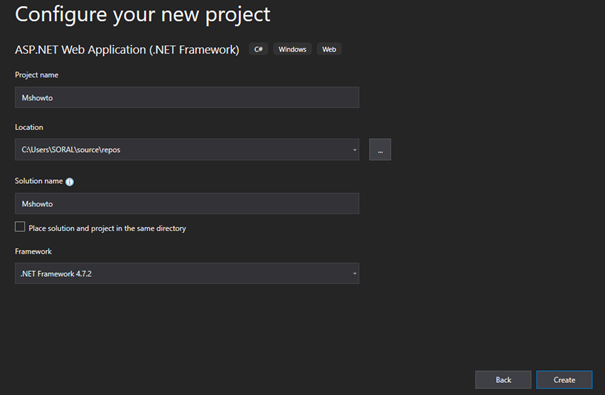The image size is (605, 395).
Task: Click the Location field label
Action: coord(29,127)
